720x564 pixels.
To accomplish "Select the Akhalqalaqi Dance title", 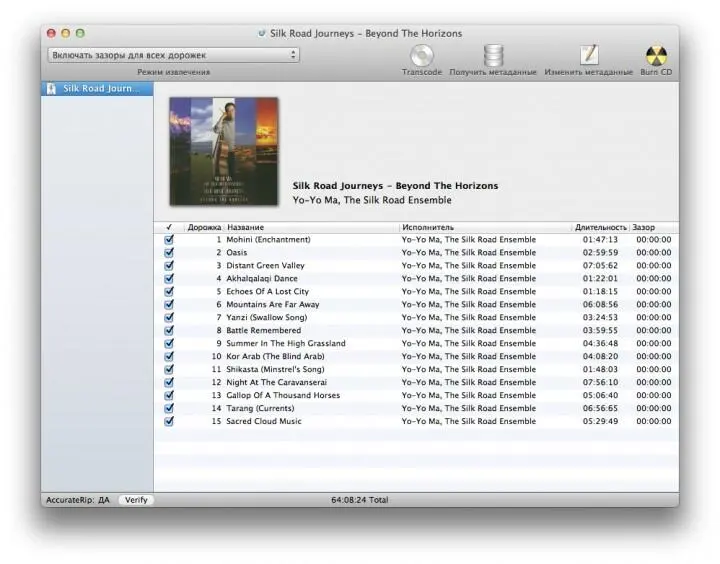I will click(x=262, y=278).
